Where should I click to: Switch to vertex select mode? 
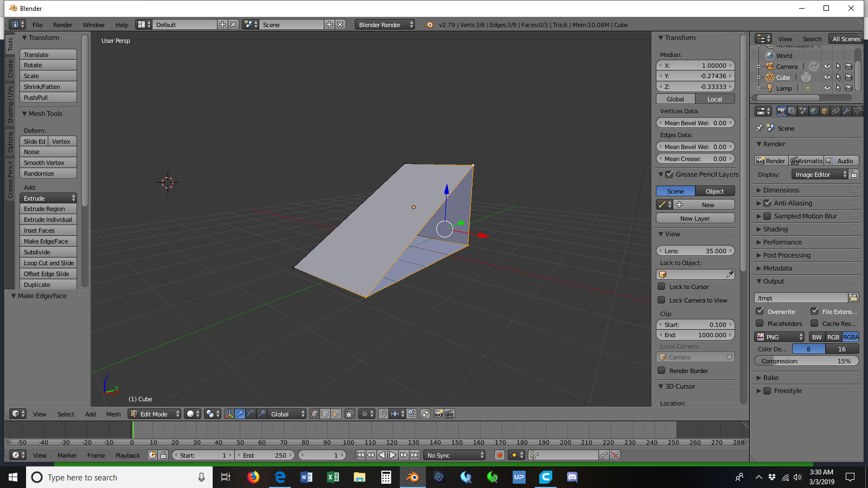(314, 414)
